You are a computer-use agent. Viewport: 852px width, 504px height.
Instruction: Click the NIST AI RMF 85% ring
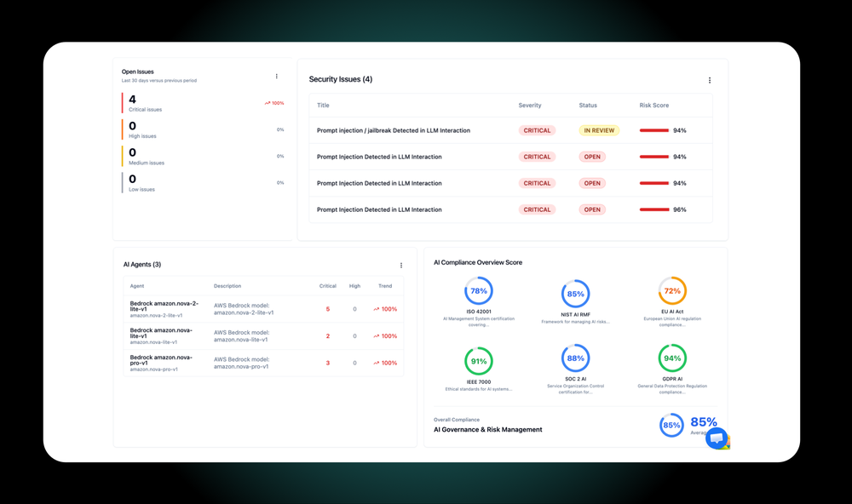tap(575, 294)
